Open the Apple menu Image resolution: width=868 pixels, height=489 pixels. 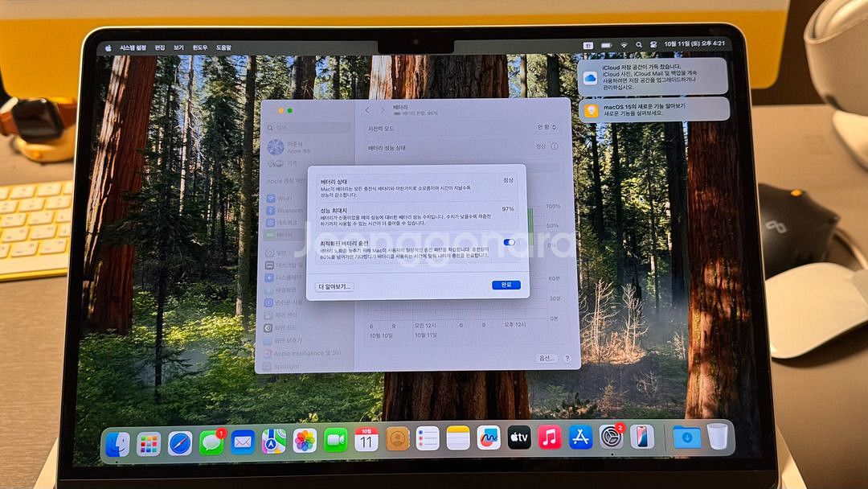point(108,48)
